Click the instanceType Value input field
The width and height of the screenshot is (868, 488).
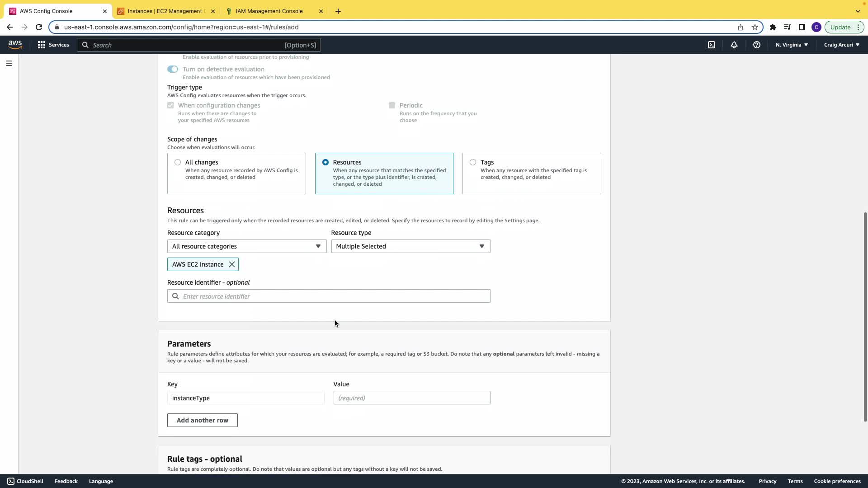[x=411, y=398]
